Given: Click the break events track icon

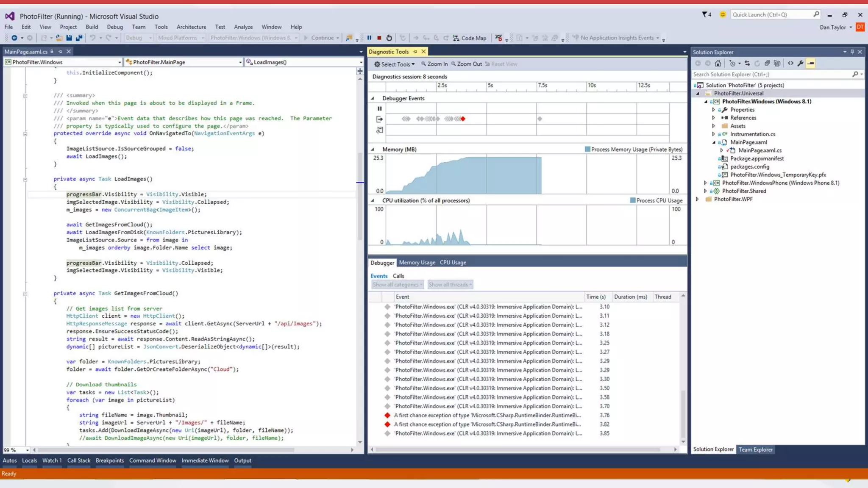Looking at the screenshot, I should click(379, 108).
